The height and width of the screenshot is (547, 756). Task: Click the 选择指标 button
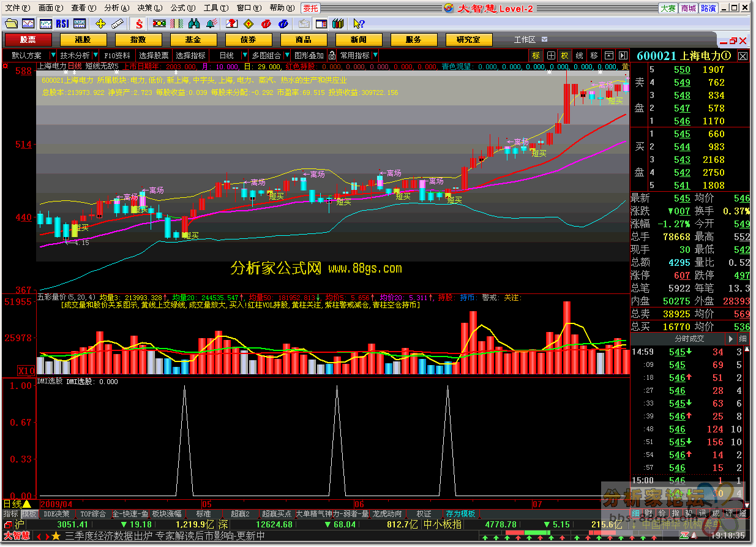click(x=190, y=55)
